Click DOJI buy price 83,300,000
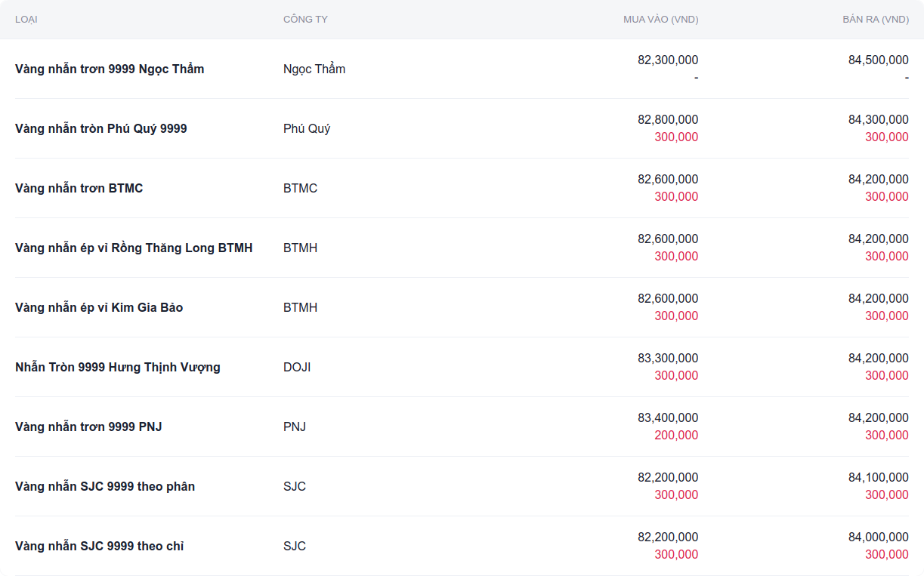The height and width of the screenshot is (576, 924). coord(668,358)
